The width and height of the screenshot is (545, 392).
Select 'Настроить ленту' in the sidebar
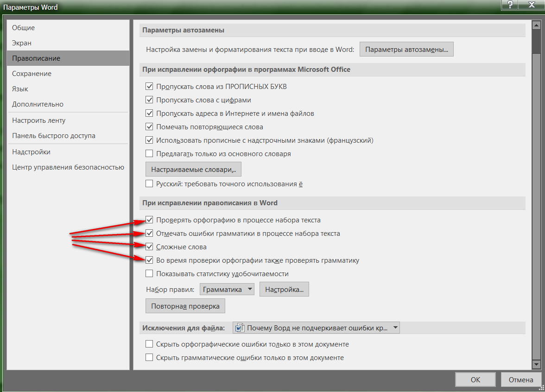tap(39, 120)
